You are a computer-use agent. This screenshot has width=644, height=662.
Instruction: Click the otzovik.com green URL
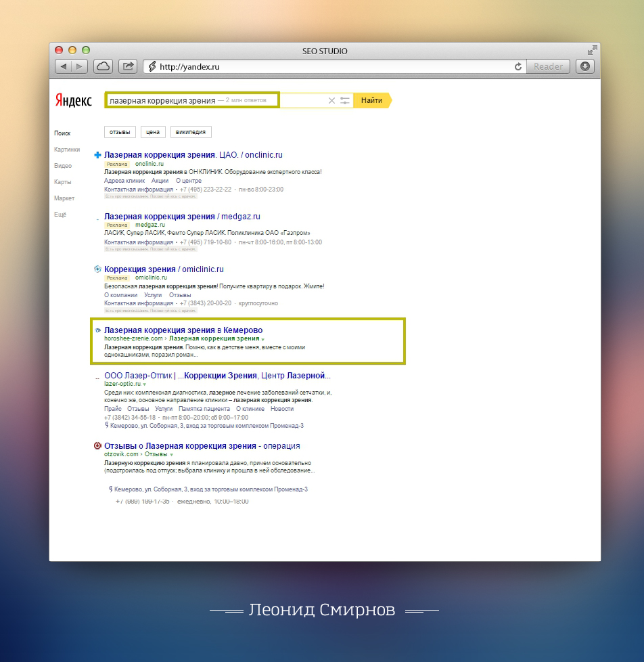tap(121, 454)
